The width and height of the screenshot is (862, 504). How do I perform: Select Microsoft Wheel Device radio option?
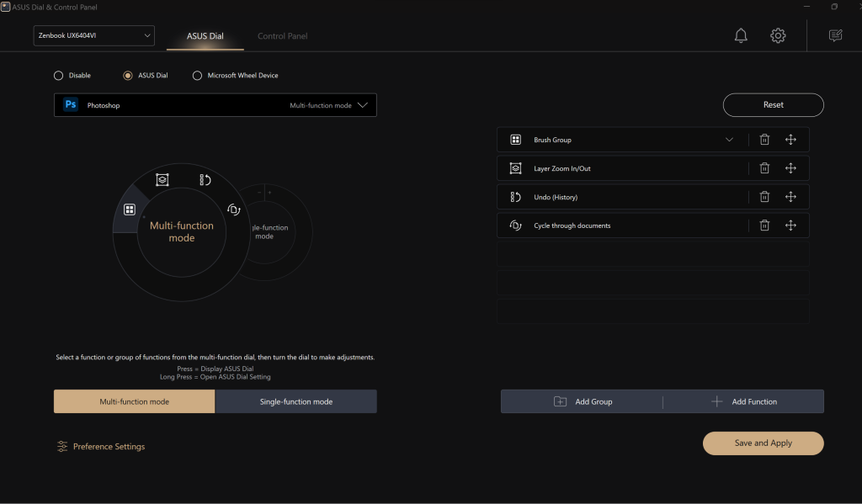(x=198, y=76)
